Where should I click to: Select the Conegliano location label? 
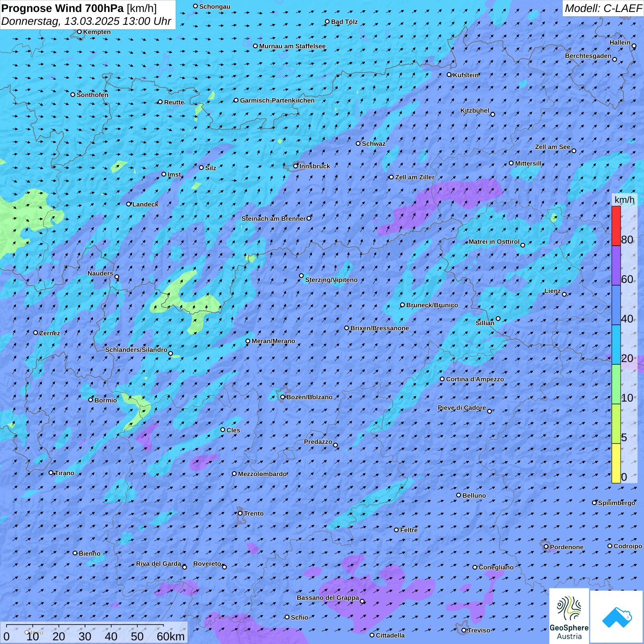click(x=496, y=567)
